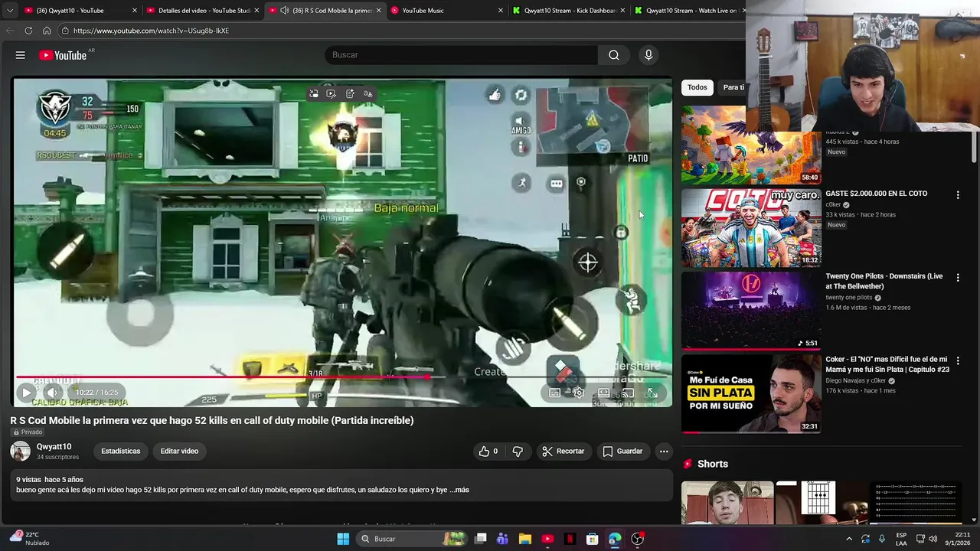This screenshot has height=551, width=980.
Task: Cast the video to a device
Action: point(628,393)
